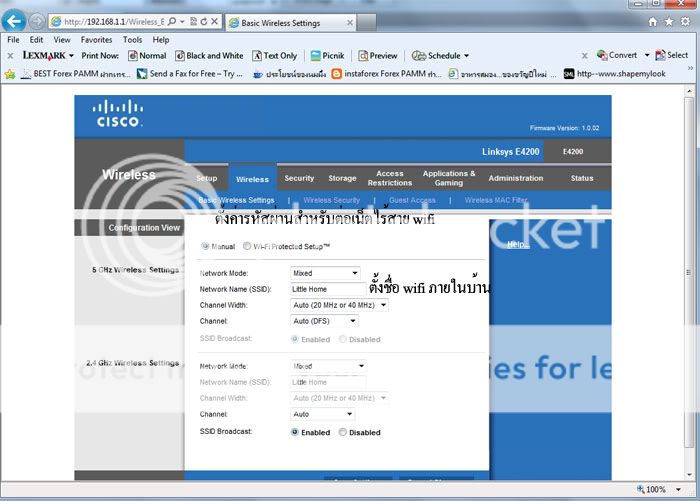Click Black and White print icon

[180, 56]
